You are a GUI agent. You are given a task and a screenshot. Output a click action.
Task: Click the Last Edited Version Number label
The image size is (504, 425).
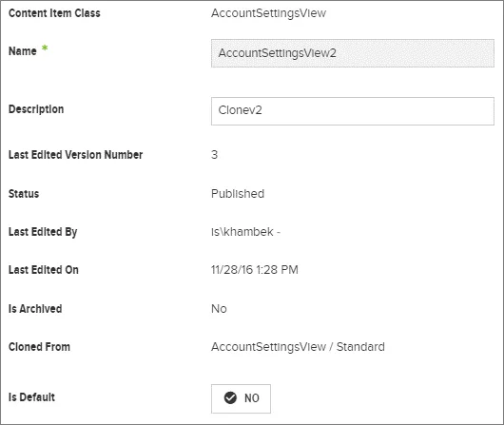click(x=75, y=155)
